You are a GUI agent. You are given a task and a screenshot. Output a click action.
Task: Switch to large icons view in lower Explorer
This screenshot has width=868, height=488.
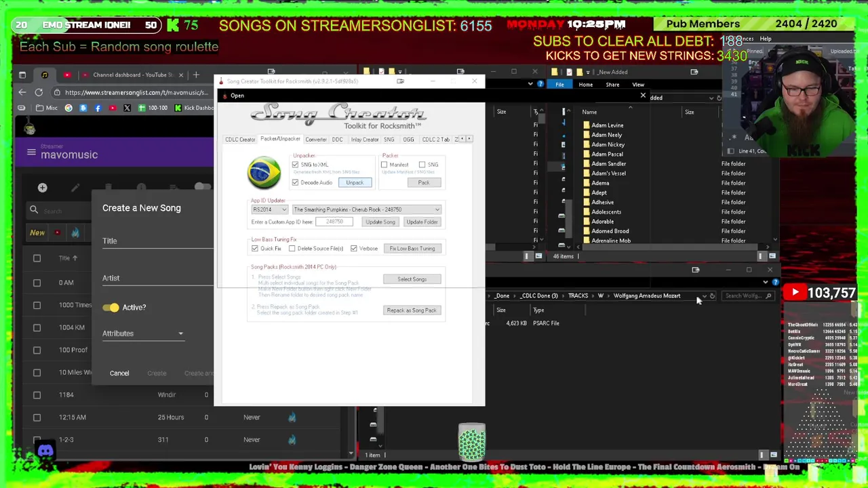point(773,455)
